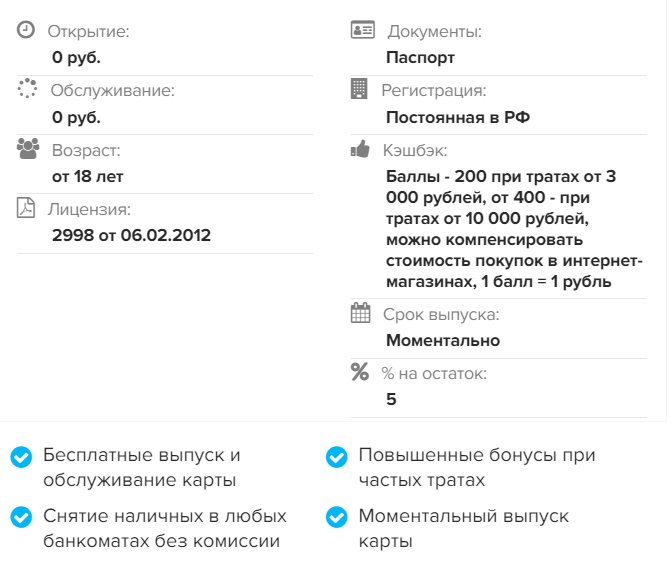Click the Лицензия label

90,209
